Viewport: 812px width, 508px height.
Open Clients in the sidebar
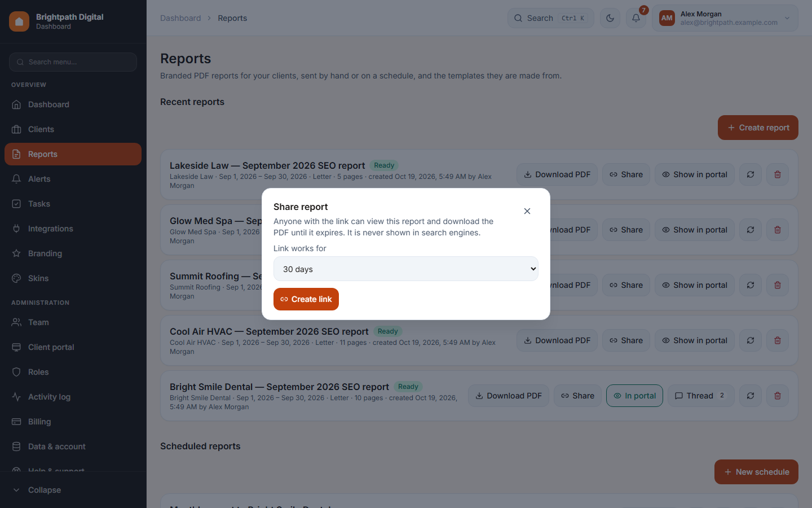(x=73, y=129)
